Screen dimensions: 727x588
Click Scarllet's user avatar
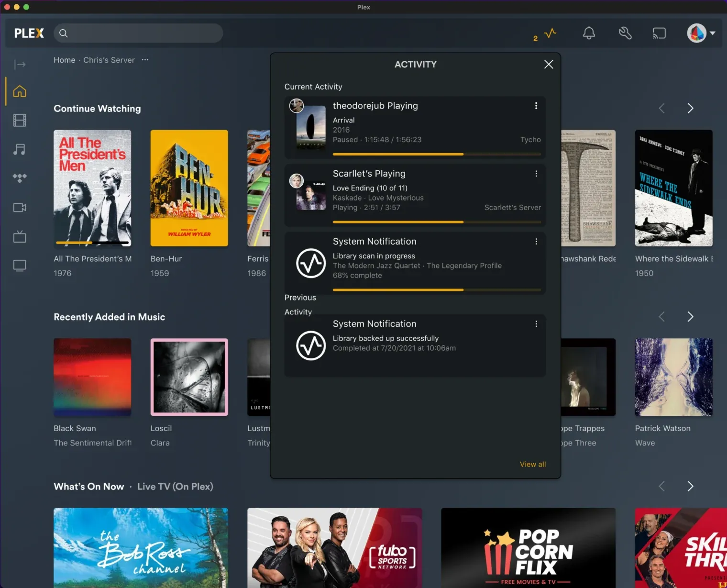tap(297, 180)
